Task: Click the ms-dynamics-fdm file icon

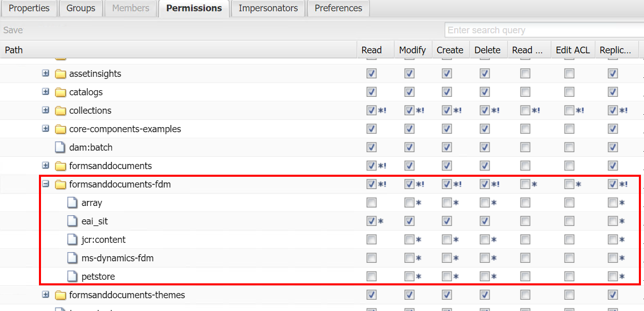Action: [x=72, y=258]
